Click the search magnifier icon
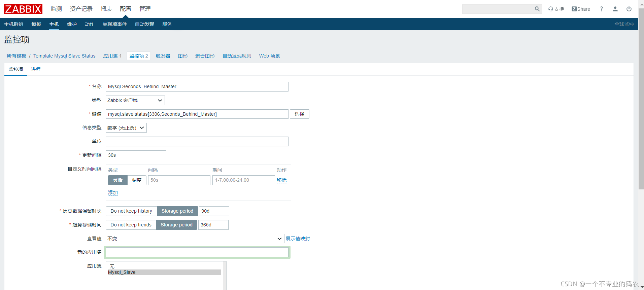 [x=537, y=9]
